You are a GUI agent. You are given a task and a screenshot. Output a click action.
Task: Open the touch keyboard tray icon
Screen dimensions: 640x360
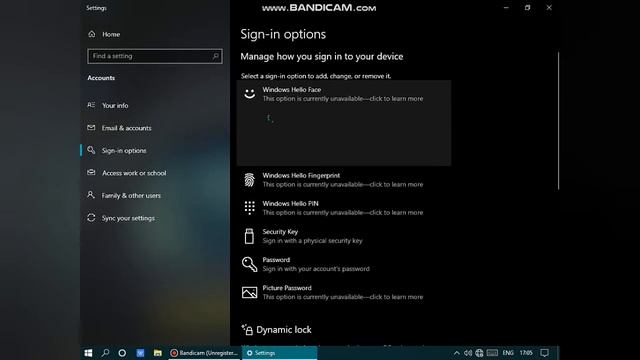click(x=492, y=353)
